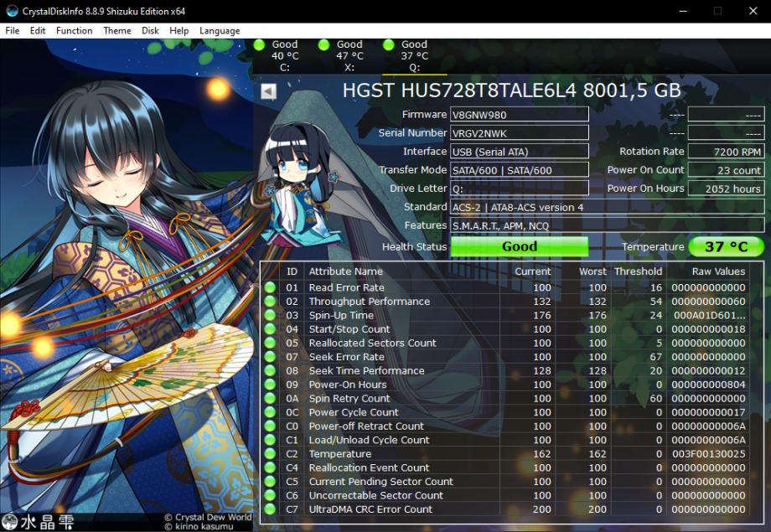Click the Crystal Dew World copyright text

(x=208, y=517)
